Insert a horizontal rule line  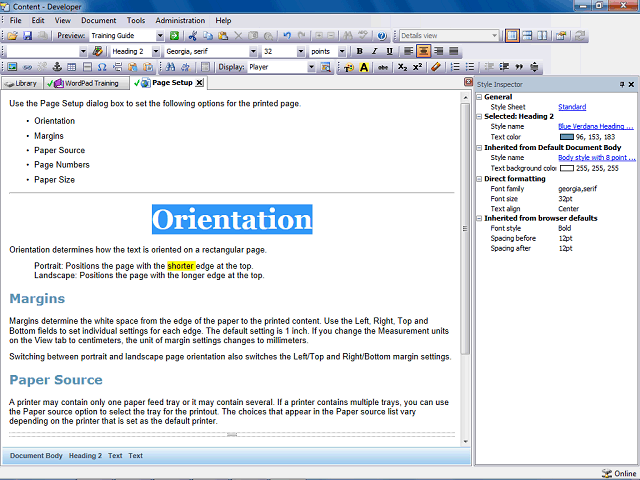87,67
